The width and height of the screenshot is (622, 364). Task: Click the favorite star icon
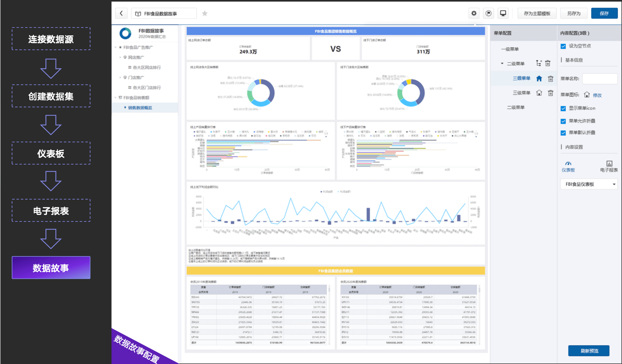[205, 13]
